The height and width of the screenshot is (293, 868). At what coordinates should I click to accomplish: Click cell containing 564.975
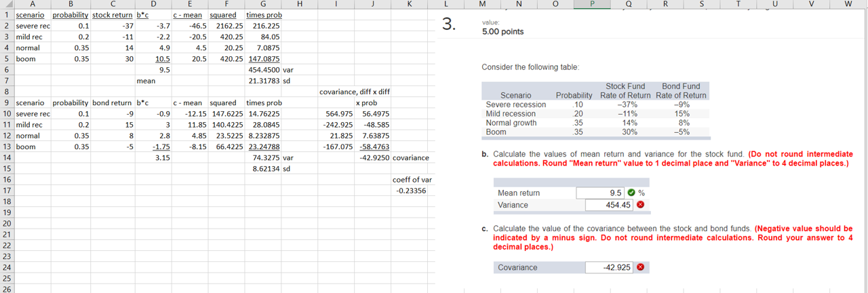click(x=336, y=113)
